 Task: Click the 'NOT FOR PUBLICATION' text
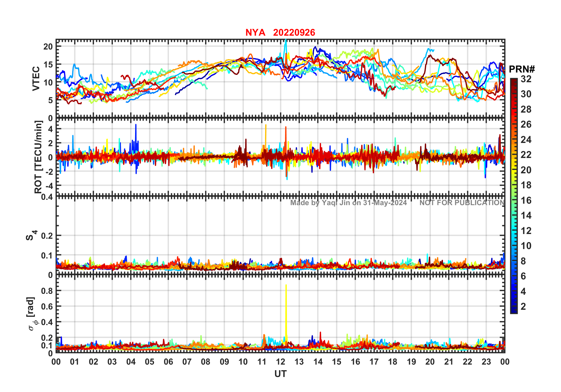(462, 202)
